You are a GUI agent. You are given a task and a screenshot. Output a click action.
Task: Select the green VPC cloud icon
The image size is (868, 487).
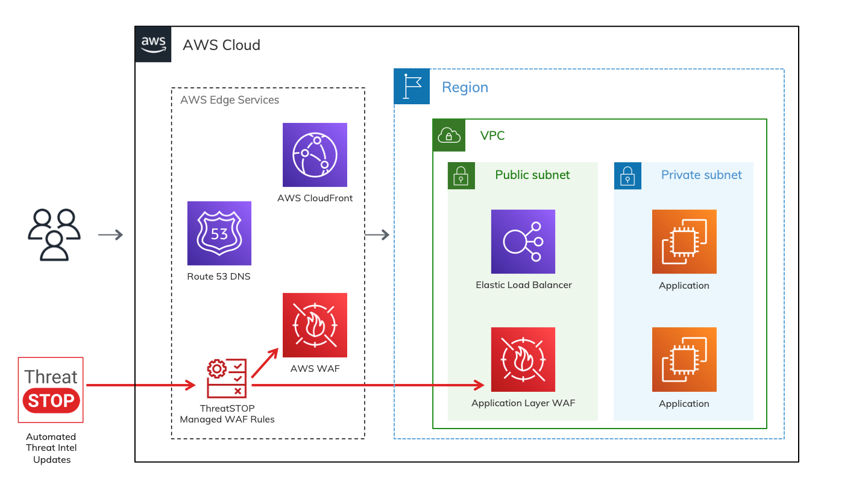click(448, 136)
